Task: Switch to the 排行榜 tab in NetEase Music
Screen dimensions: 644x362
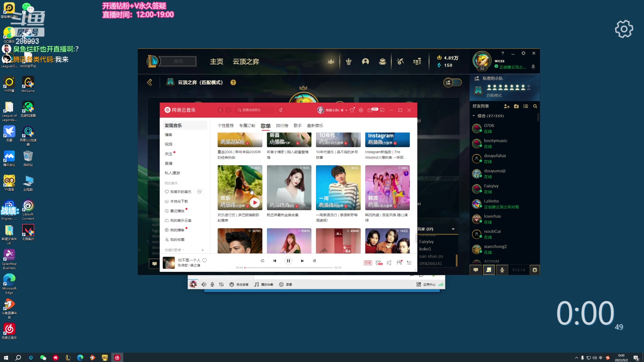Action: (x=282, y=125)
